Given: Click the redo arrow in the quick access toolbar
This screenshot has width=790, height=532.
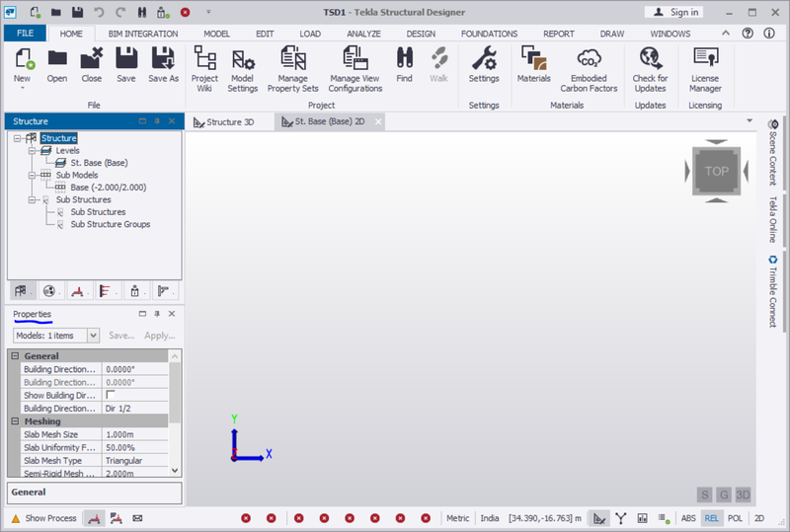Looking at the screenshot, I should (x=119, y=12).
